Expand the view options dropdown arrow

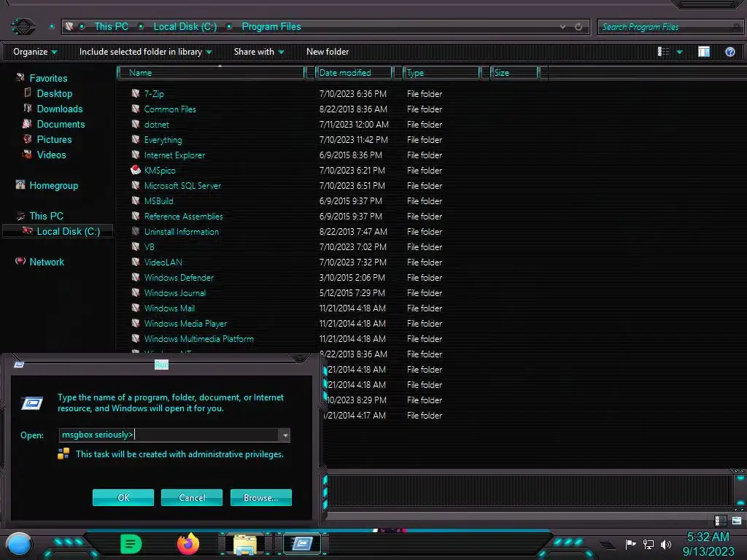tap(680, 52)
